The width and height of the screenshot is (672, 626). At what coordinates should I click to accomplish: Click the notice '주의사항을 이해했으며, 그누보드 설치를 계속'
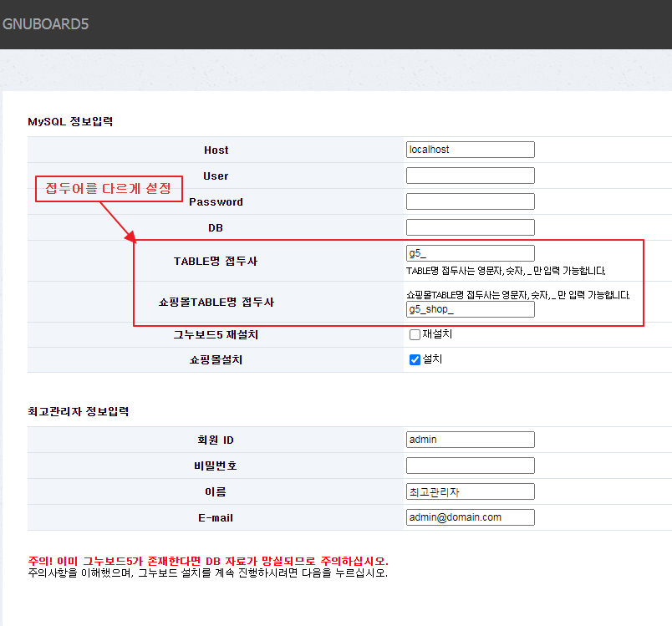(x=131, y=573)
